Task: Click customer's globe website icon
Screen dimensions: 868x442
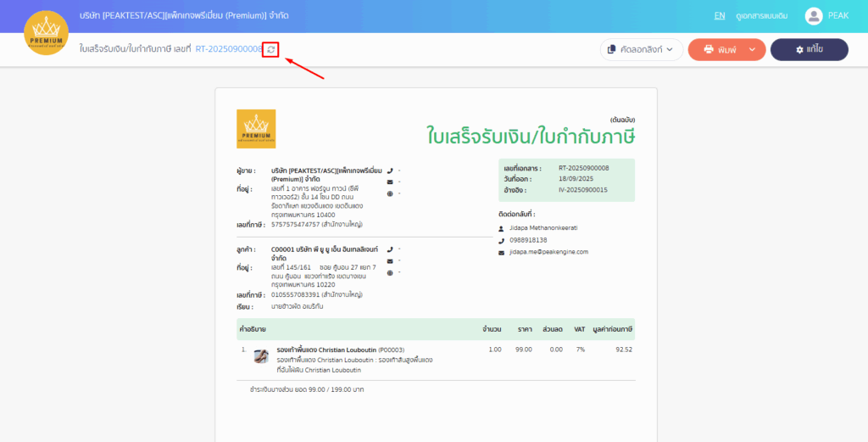Action: click(x=390, y=273)
